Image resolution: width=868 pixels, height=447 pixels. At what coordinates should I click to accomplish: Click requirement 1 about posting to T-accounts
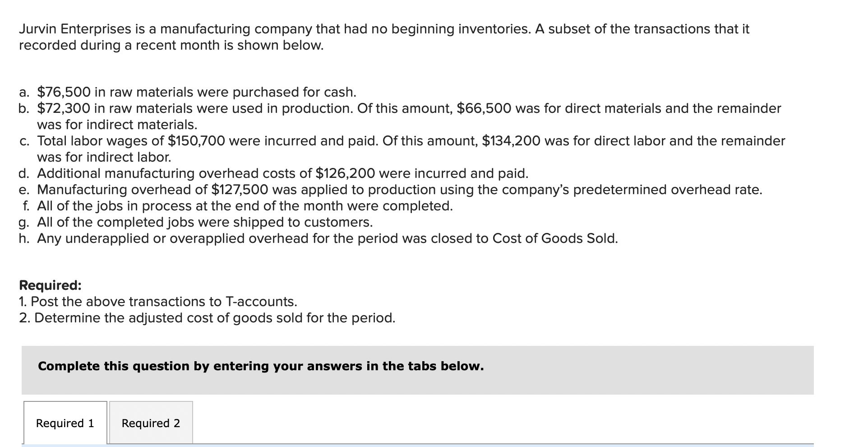158,302
